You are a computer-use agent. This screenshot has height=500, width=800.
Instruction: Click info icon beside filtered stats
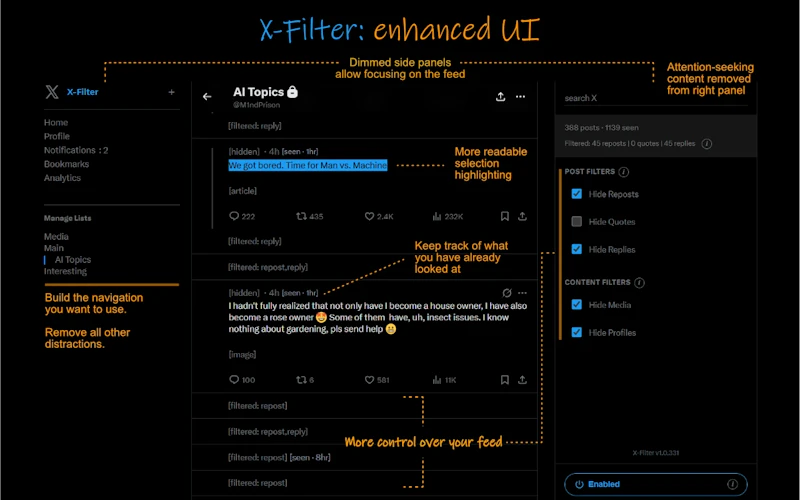(x=707, y=144)
